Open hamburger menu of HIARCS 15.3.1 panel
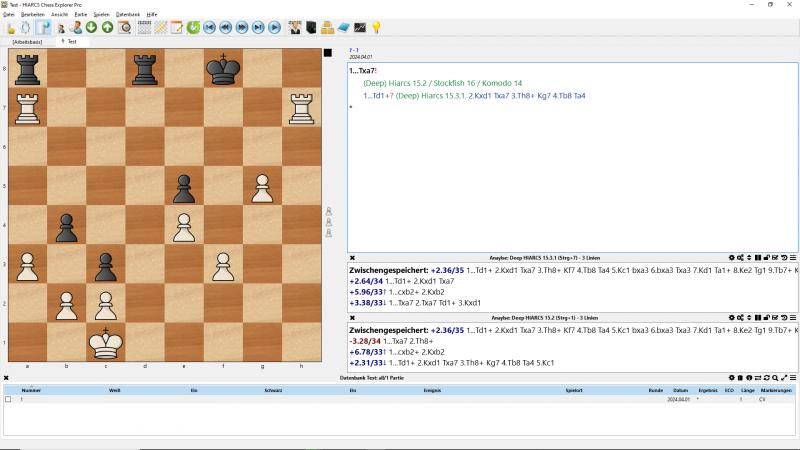The image size is (800, 450). pyautogui.click(x=793, y=258)
